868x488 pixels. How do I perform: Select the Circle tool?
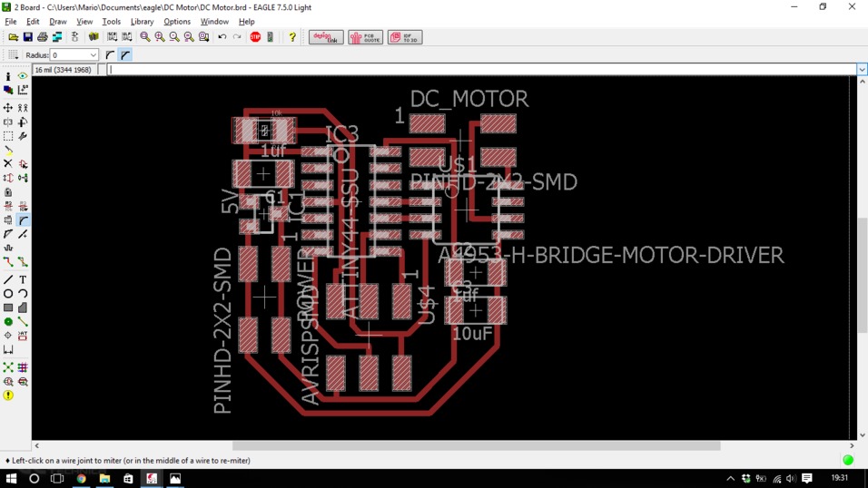point(8,294)
